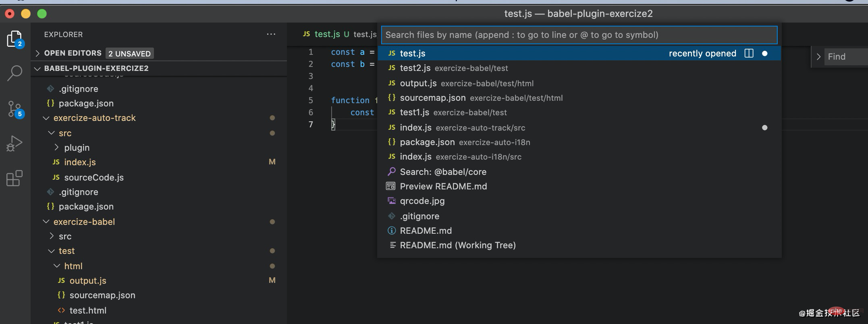Screen dimensions: 868x324
Task: Select test2.js in quick open list
Action: click(415, 68)
